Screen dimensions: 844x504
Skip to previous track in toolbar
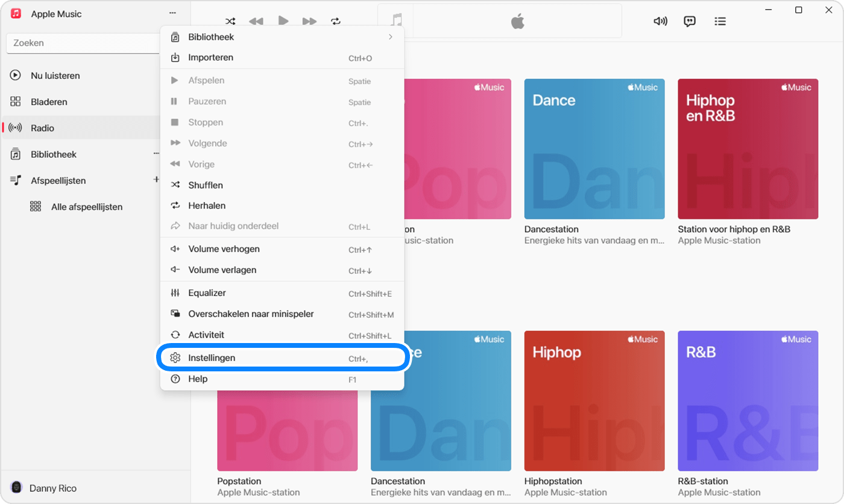click(256, 21)
